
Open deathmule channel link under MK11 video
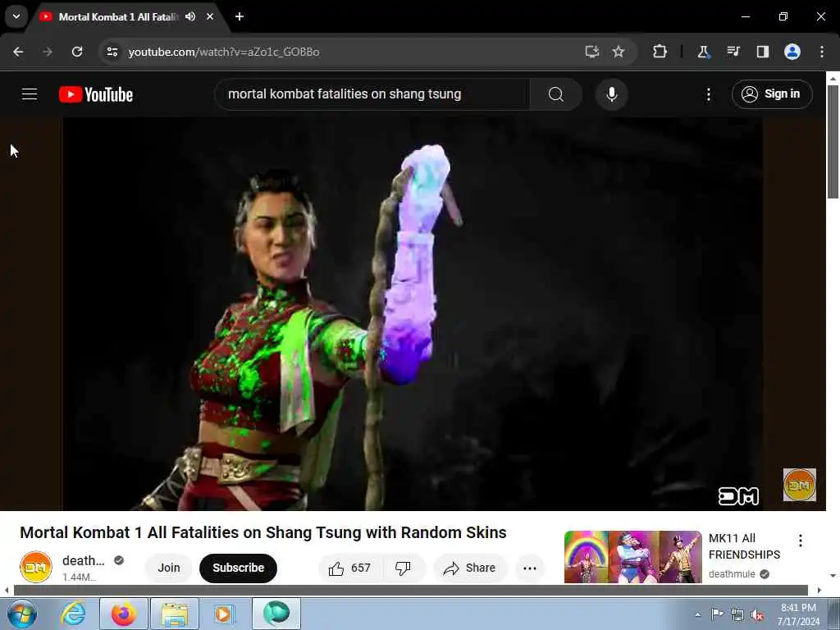point(732,574)
